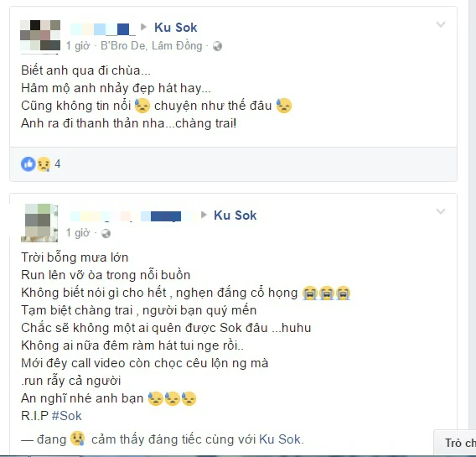This screenshot has width=476, height=457.
Task: Click the Like reaction icon on first post
Action: click(x=28, y=164)
